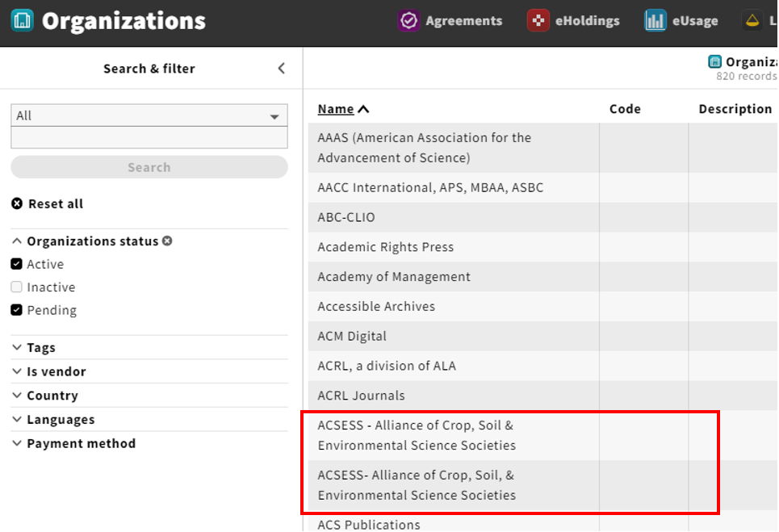Open the All search index dropdown

click(149, 115)
